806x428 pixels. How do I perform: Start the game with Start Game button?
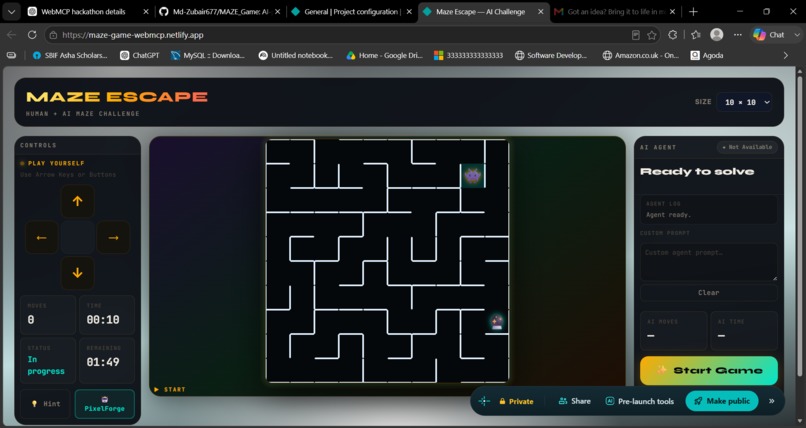[x=709, y=370]
